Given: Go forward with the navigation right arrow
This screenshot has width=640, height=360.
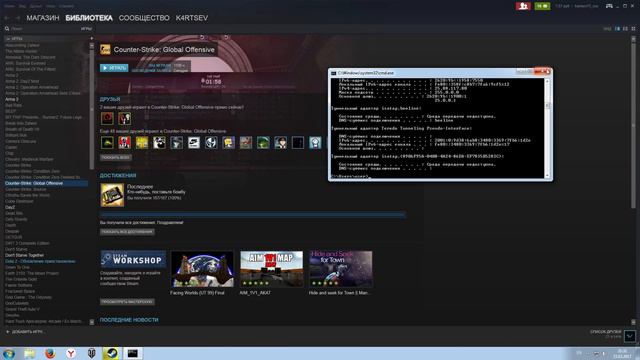Looking at the screenshot, I should (x=18, y=18).
